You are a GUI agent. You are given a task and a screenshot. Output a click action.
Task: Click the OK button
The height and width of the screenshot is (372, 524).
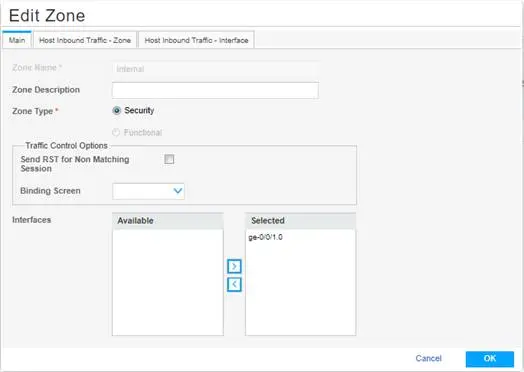click(x=490, y=359)
